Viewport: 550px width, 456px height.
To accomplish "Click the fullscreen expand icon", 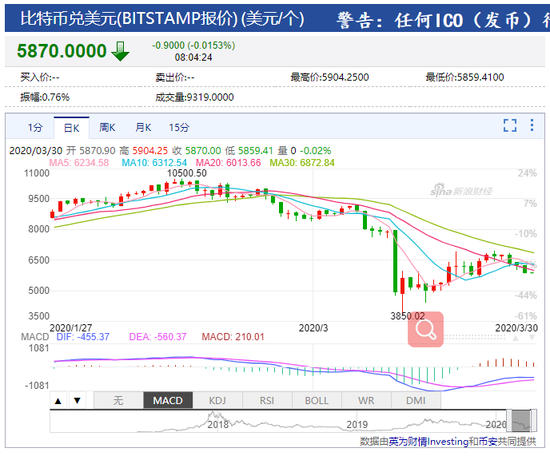I will [x=510, y=125].
